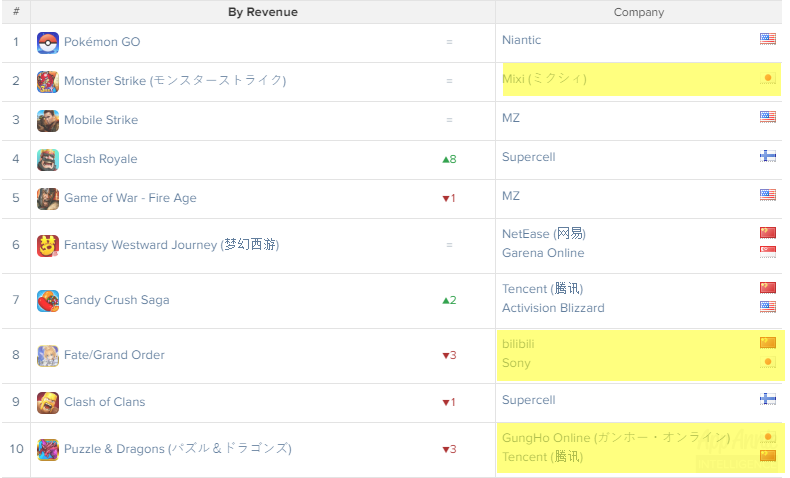Viewport: 790px width, 478px height.
Task: Open Game of War - Fire Age link
Action: (x=130, y=198)
